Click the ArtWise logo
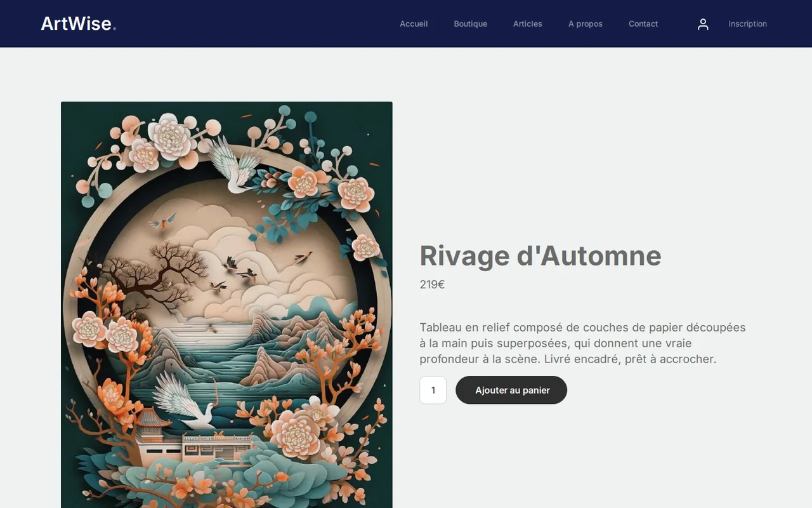The height and width of the screenshot is (508, 812). click(x=79, y=23)
